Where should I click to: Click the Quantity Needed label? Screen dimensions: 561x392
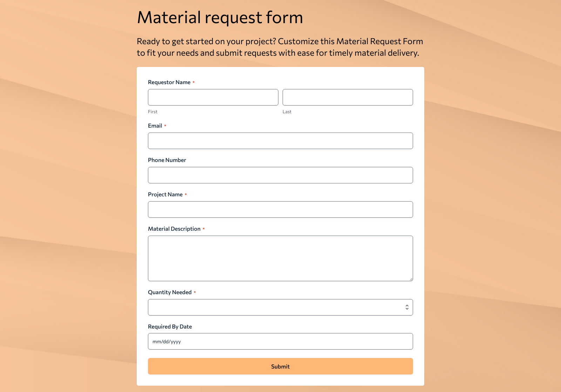pos(170,292)
